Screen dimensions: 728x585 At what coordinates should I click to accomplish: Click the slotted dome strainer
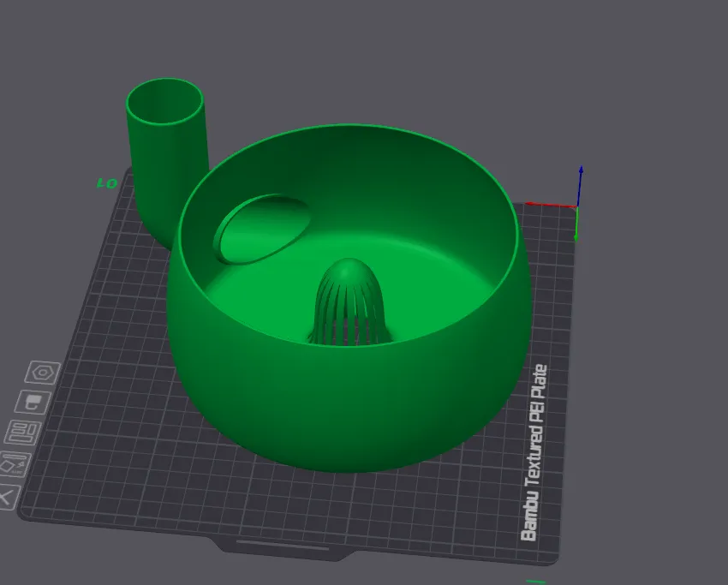pos(349,301)
